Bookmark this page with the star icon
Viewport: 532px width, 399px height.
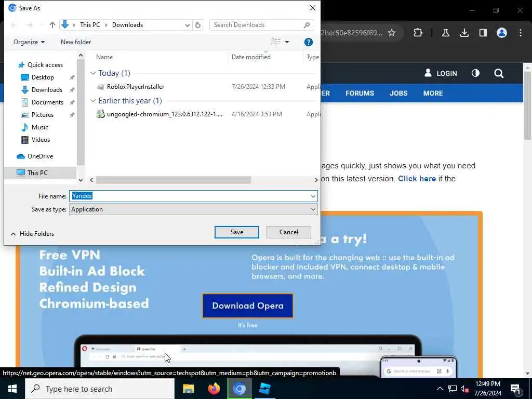coord(392,33)
